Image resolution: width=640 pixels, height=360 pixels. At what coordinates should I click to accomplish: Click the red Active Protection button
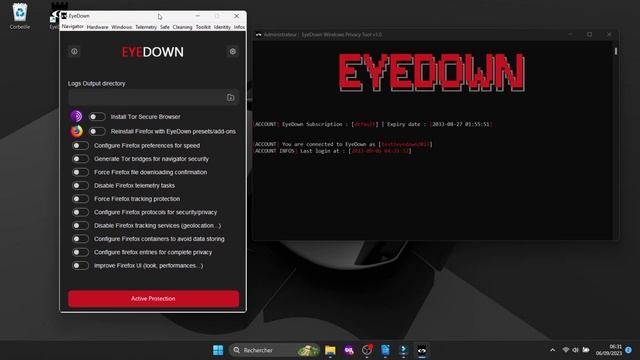point(153,299)
